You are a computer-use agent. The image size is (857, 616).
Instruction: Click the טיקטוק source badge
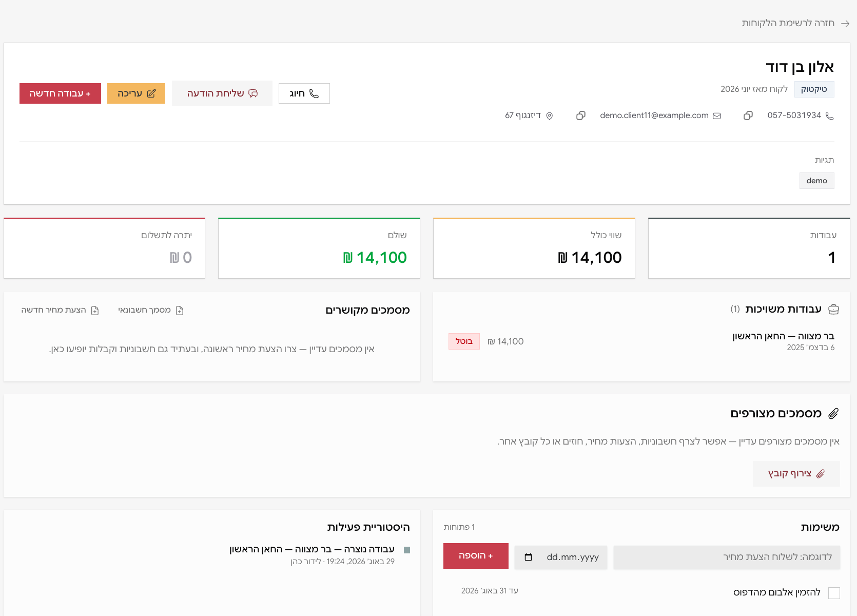coord(814,89)
